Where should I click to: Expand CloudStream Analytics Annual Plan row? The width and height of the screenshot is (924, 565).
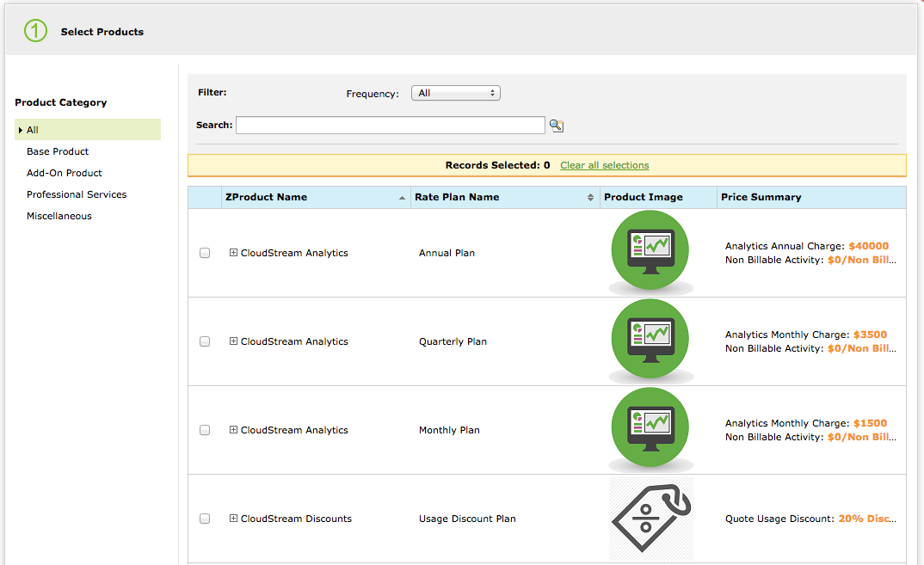point(233,252)
